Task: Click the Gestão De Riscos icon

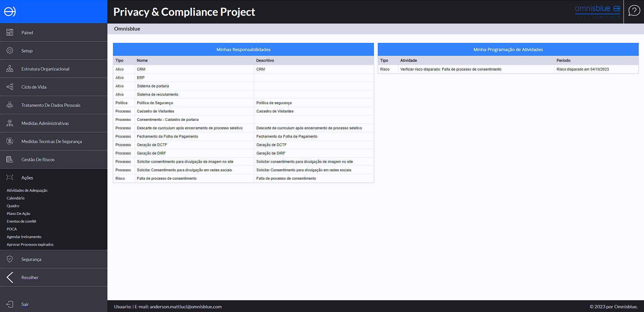Action: click(x=10, y=160)
